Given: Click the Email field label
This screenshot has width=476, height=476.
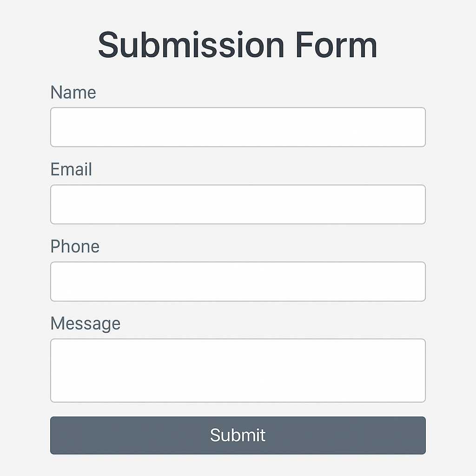Looking at the screenshot, I should coord(71,169).
